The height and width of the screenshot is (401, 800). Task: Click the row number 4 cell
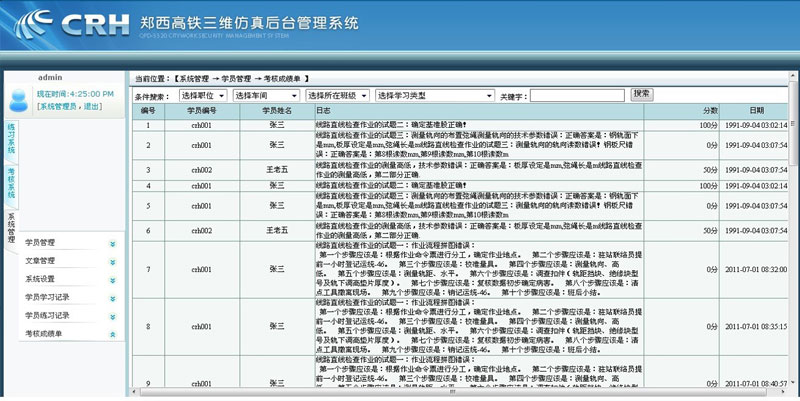point(148,186)
